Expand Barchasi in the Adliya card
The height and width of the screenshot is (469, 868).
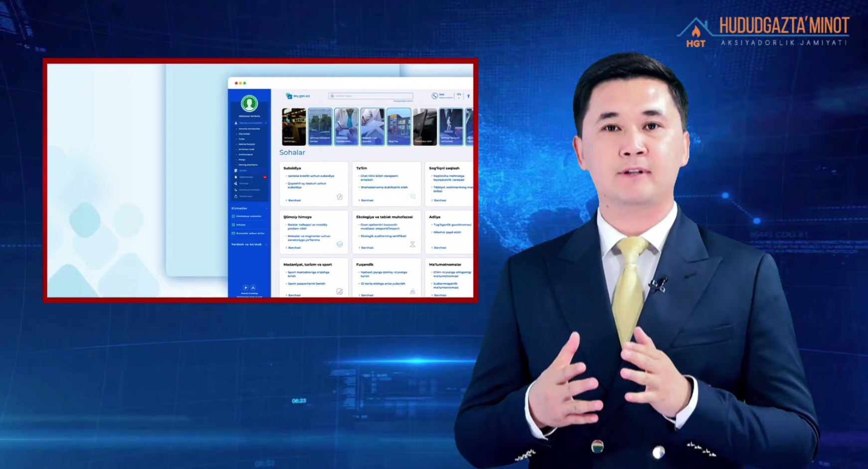tap(439, 248)
